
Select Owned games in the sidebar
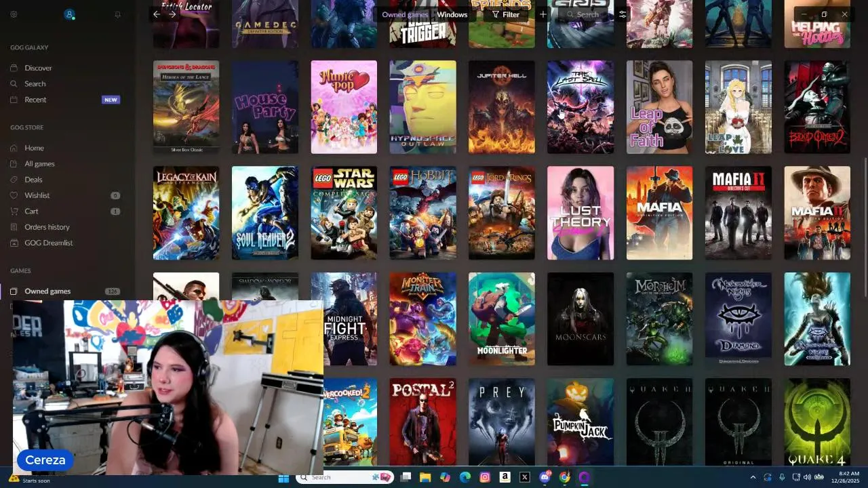[47, 291]
